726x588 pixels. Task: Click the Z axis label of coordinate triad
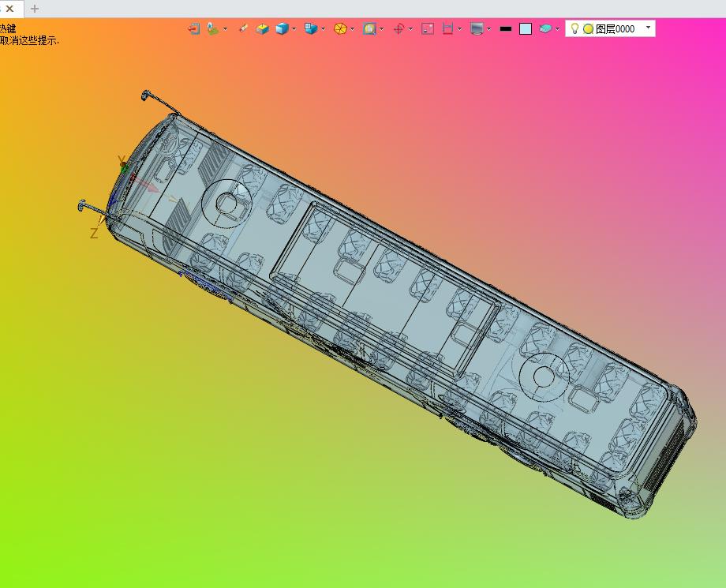94,234
